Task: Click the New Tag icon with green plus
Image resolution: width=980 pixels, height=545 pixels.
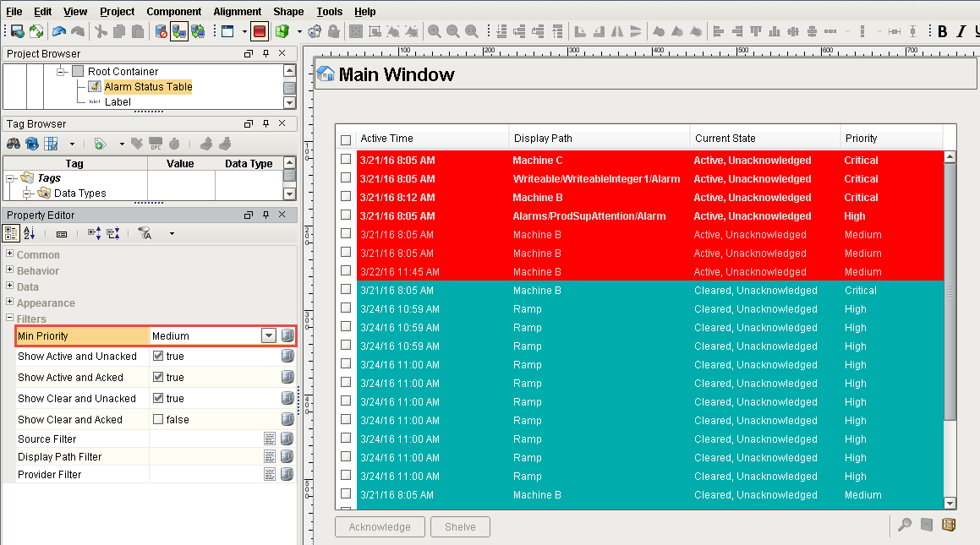Action: pyautogui.click(x=100, y=144)
